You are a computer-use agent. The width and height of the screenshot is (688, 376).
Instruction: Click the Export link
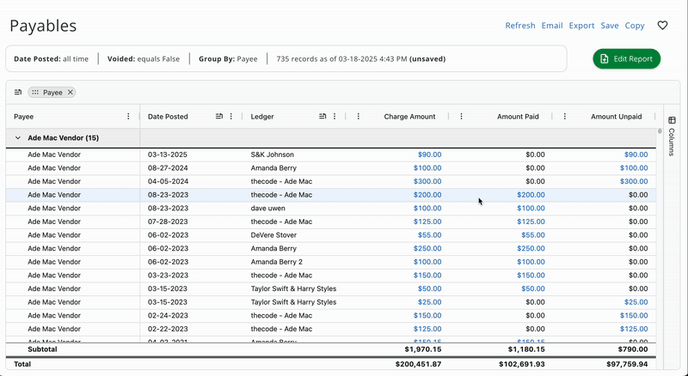tap(581, 25)
